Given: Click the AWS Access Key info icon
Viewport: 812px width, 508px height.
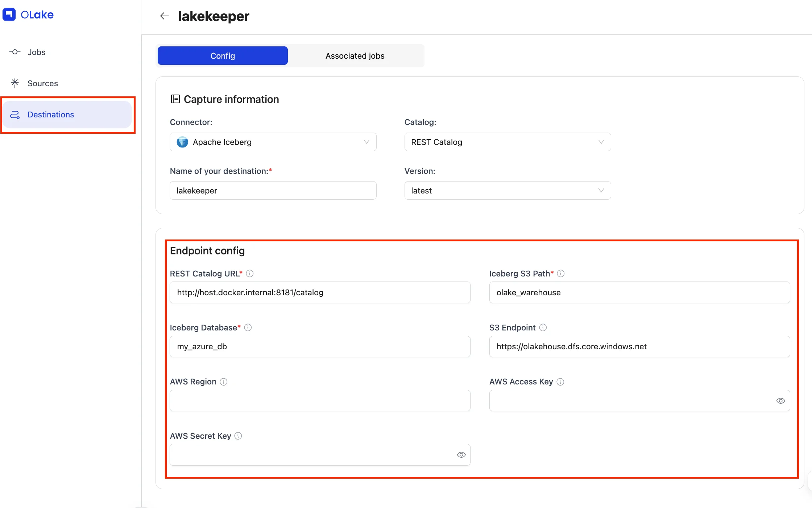Looking at the screenshot, I should 560,382.
